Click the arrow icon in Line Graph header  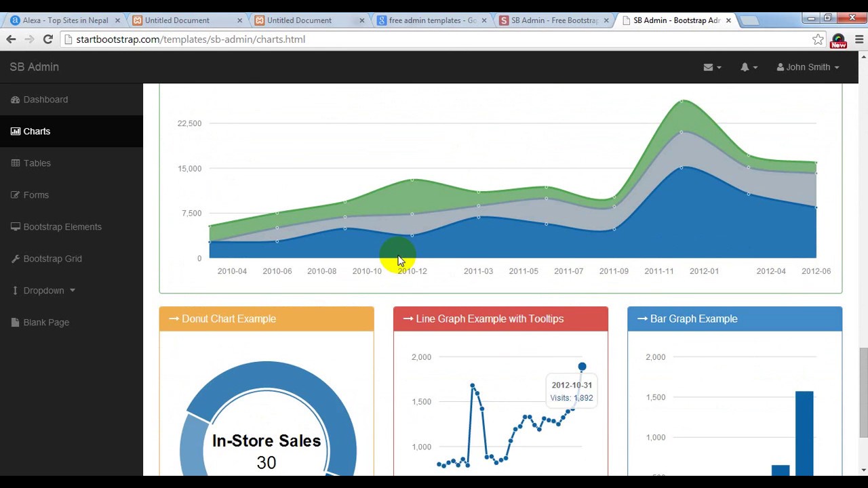(x=408, y=319)
